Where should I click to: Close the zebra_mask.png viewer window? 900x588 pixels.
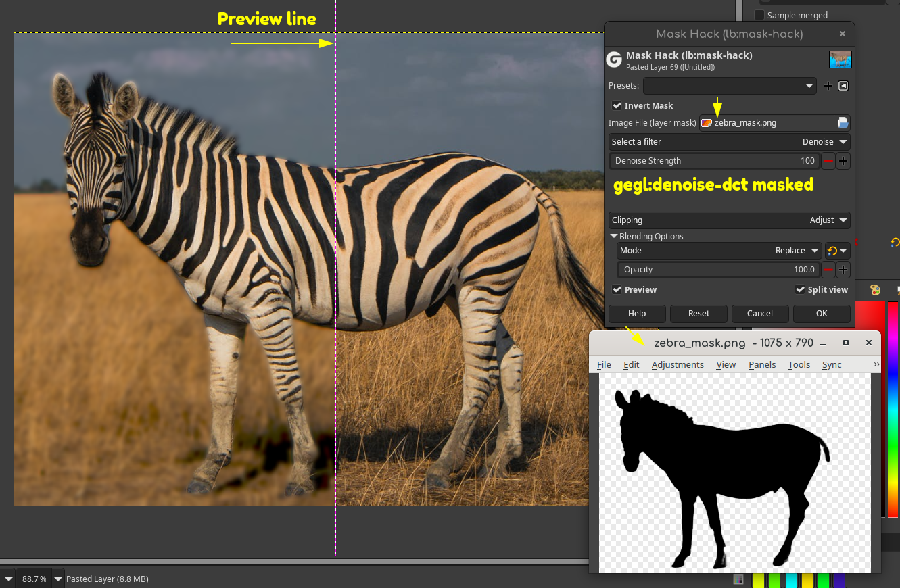[869, 343]
